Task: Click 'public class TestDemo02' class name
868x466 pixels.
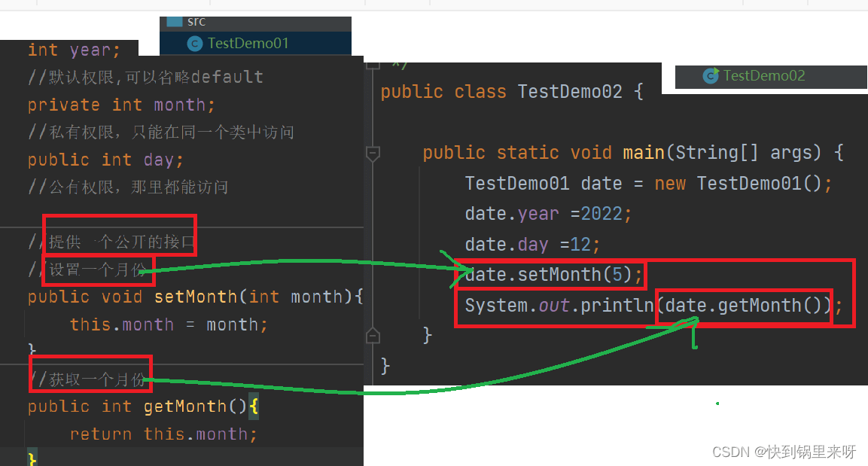Action: (x=570, y=92)
